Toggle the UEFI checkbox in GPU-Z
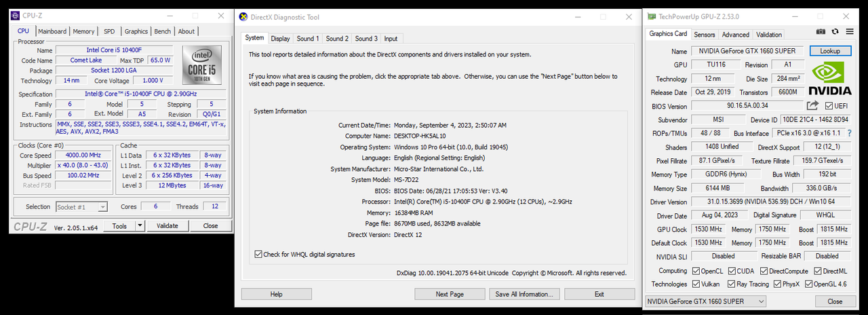This screenshot has width=868, height=315. point(829,106)
